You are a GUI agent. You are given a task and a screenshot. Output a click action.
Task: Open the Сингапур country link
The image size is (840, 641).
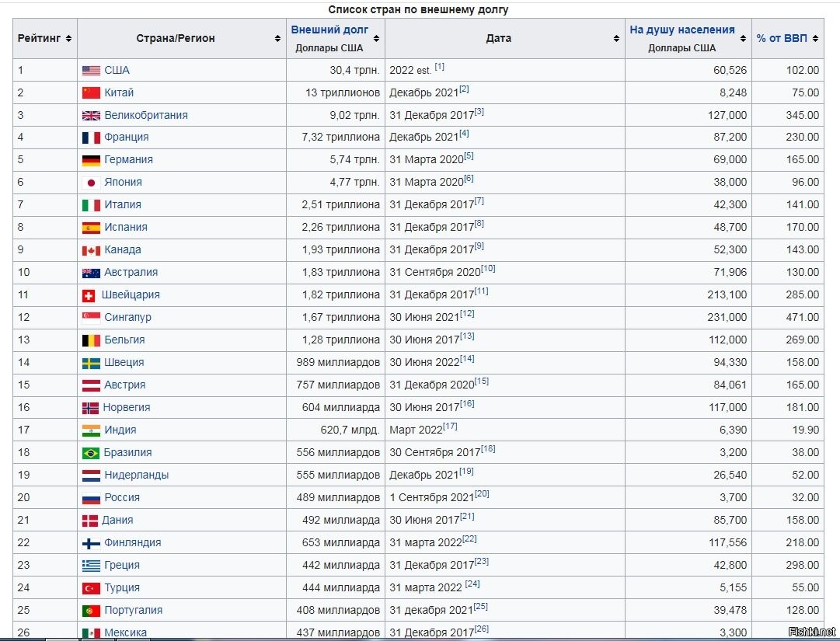[x=127, y=318]
